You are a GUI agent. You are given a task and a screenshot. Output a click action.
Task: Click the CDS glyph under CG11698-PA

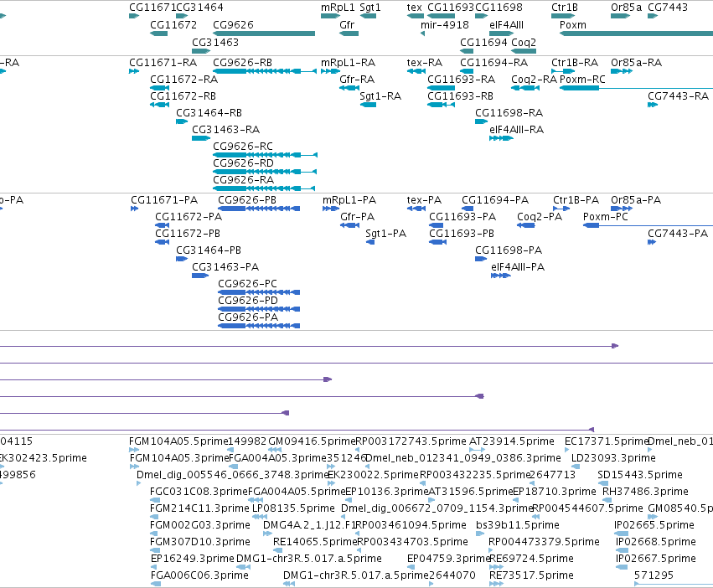(481, 259)
